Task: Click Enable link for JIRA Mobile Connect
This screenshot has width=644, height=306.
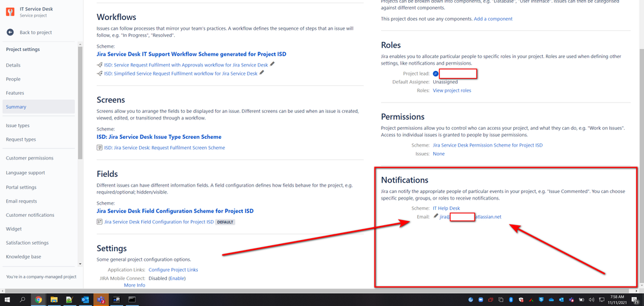Action: [x=177, y=278]
